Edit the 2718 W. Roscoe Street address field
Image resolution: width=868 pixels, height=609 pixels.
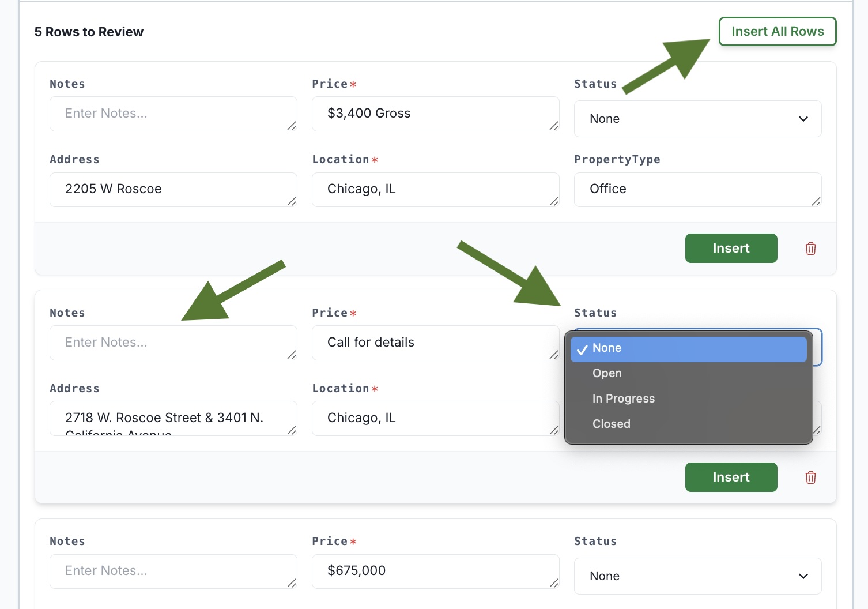(x=173, y=418)
